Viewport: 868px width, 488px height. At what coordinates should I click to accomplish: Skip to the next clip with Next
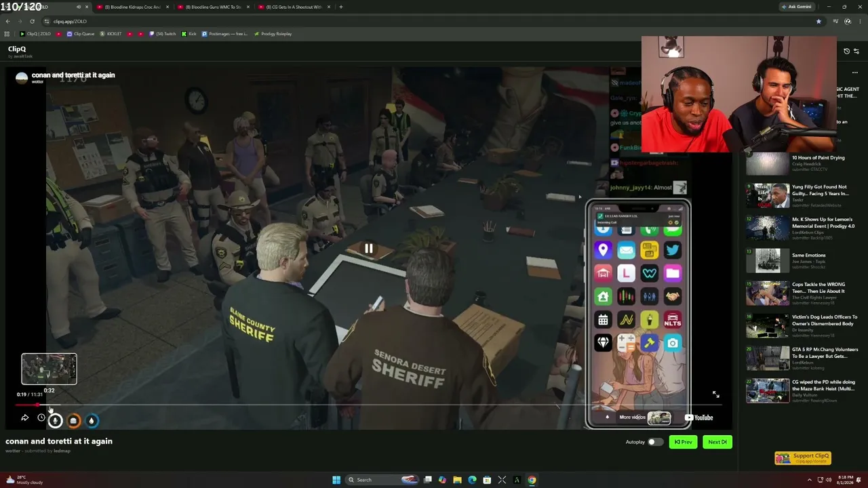[x=717, y=442]
